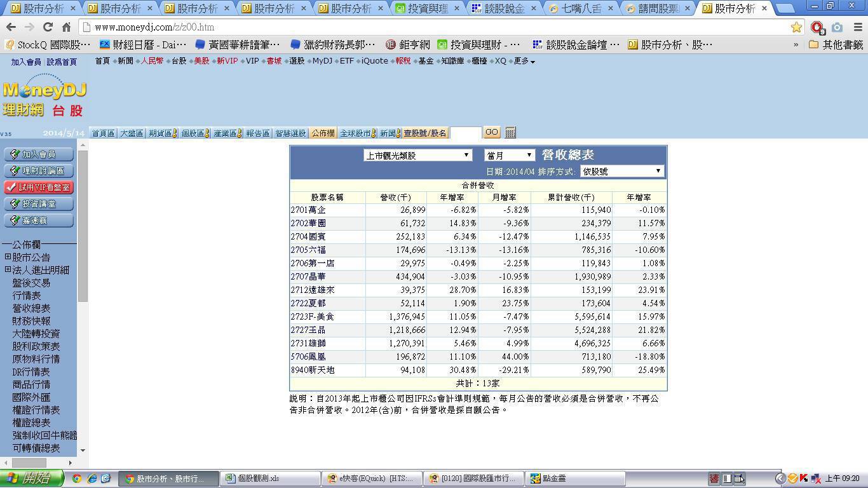The height and width of the screenshot is (488, 868).
Task: Switch to the 期貨區 tab
Action: (x=163, y=133)
